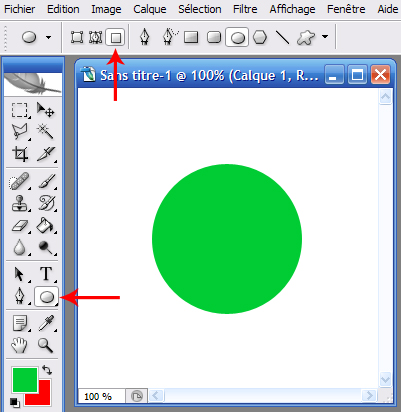Select the Rectangular Marquee tool
This screenshot has width=401, height=412.
point(20,110)
